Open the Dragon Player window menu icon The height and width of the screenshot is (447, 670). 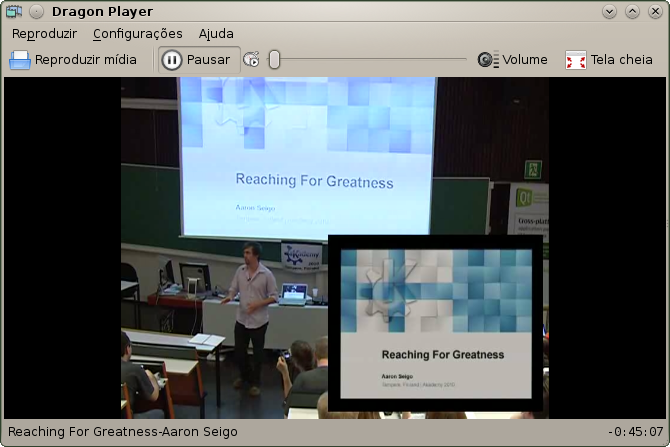[x=14, y=12]
